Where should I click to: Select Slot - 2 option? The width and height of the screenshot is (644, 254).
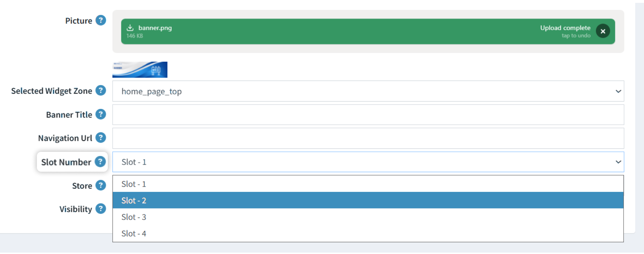(368, 200)
